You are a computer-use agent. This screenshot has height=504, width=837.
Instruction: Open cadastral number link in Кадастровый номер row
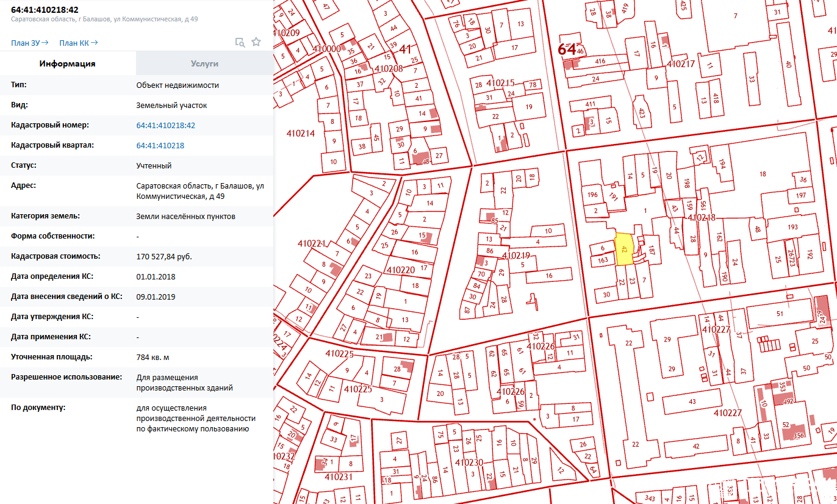pyautogui.click(x=165, y=125)
